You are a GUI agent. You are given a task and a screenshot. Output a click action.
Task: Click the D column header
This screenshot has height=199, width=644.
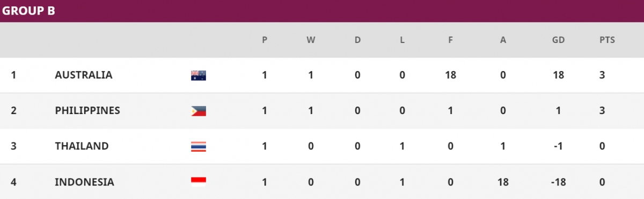(357, 40)
